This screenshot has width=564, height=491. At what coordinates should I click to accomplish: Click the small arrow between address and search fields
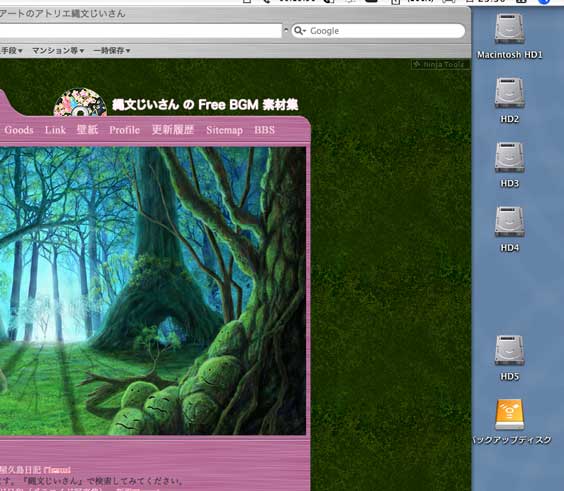(x=286, y=30)
